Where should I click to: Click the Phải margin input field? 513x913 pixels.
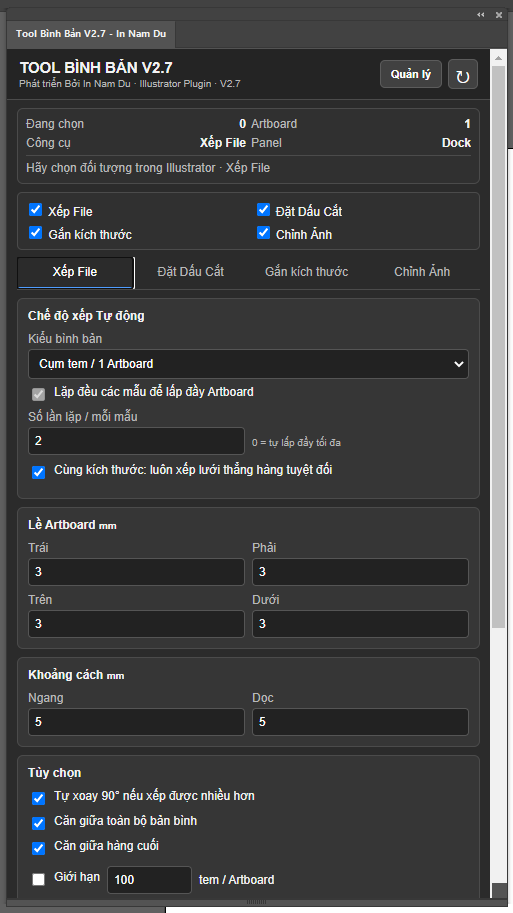click(x=360, y=572)
